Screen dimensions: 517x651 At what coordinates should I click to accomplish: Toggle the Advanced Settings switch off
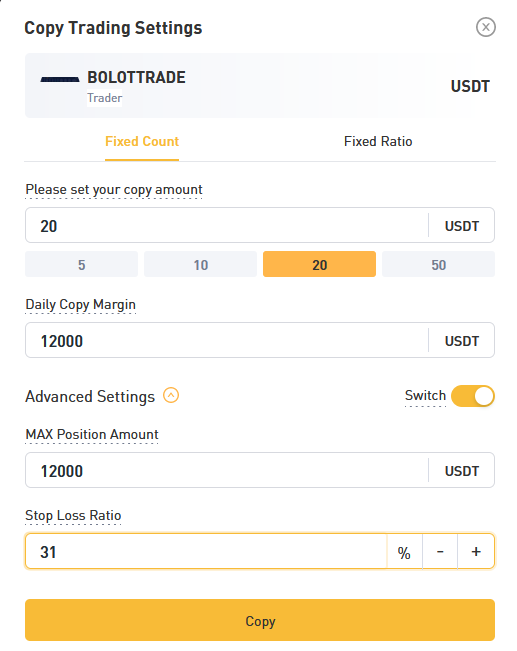(473, 396)
